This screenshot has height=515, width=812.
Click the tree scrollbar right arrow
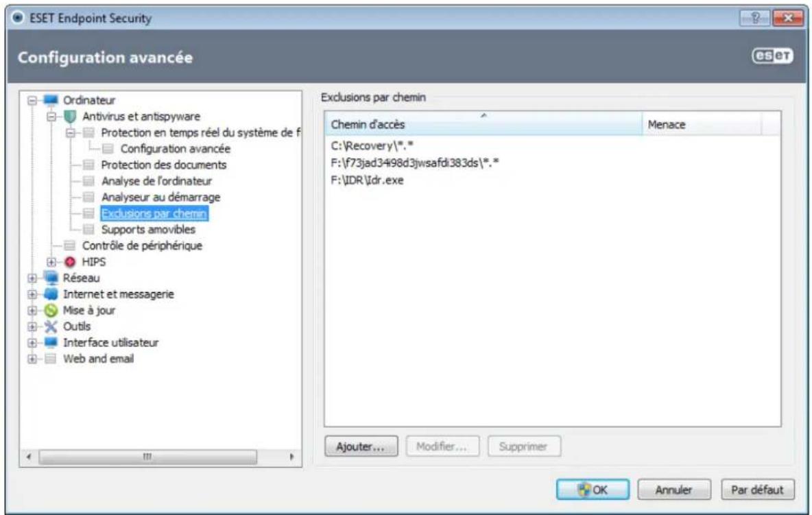tap(292, 457)
